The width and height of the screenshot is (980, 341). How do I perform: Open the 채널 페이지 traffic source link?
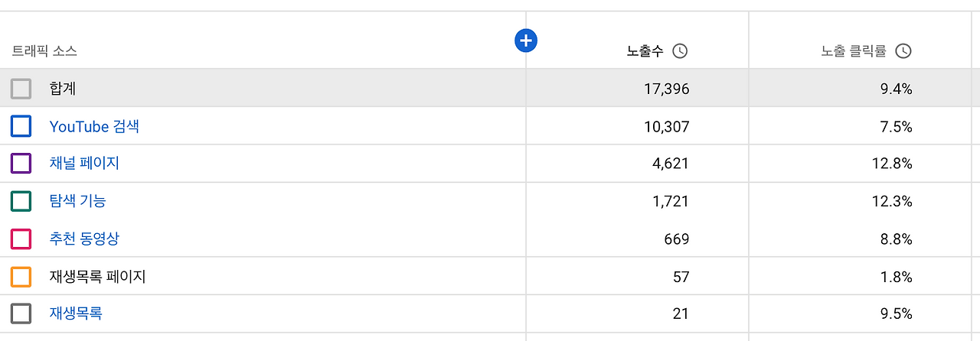[84, 164]
